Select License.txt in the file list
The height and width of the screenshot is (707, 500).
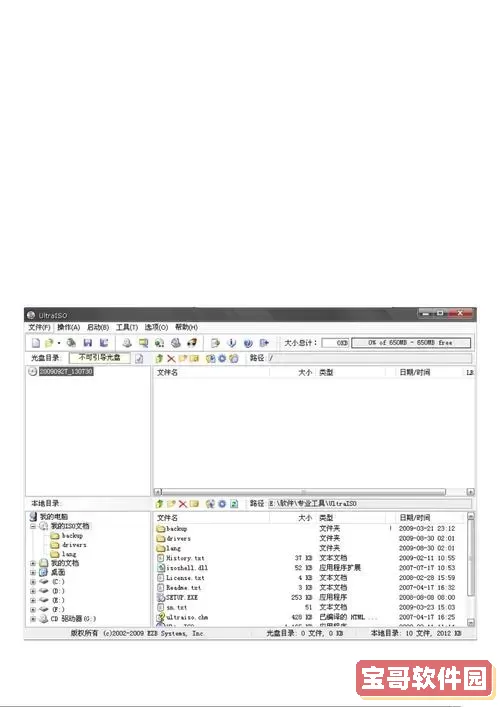185,578
